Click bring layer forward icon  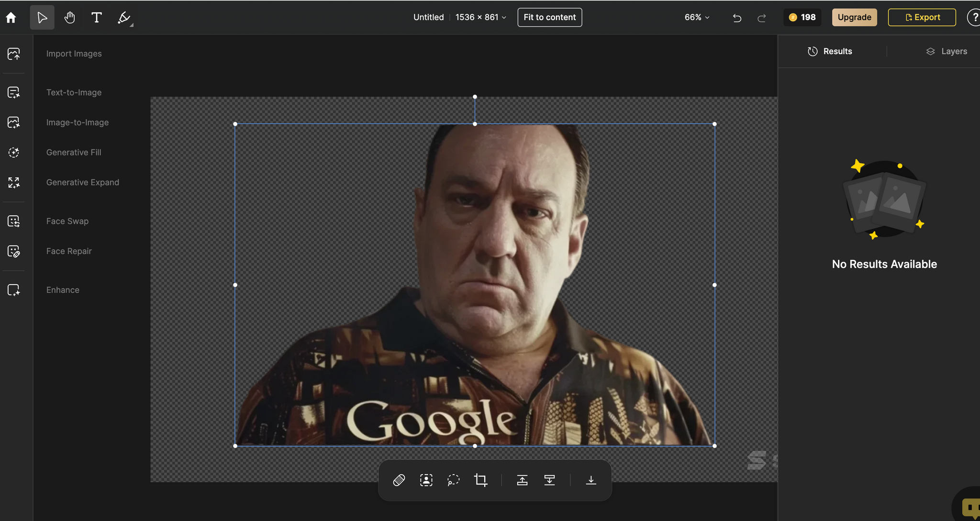click(x=522, y=480)
